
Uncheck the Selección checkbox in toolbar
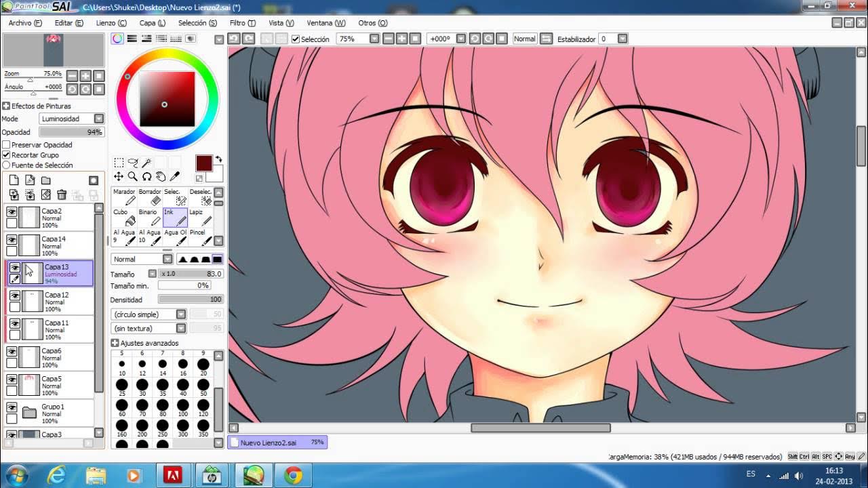point(296,39)
